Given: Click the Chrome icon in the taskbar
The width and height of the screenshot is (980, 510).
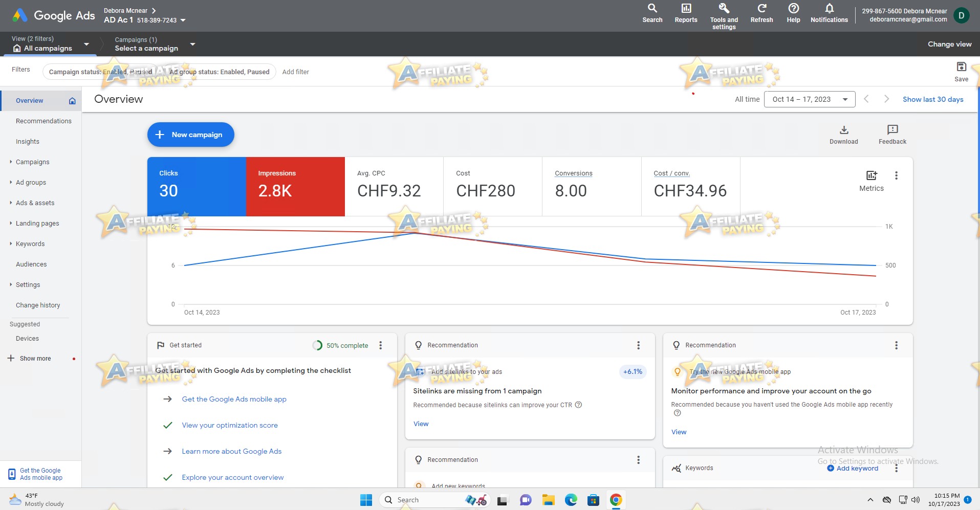Looking at the screenshot, I should click(616, 500).
